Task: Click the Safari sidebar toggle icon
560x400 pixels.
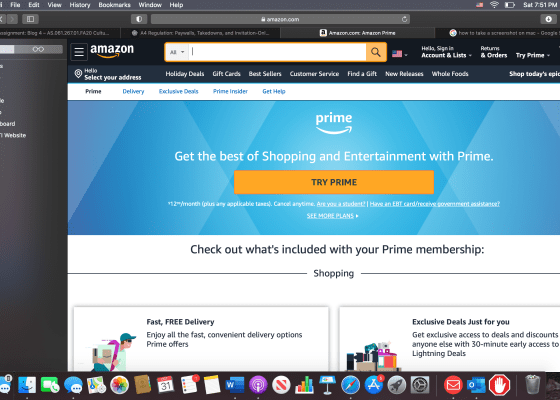Action: 30,19
